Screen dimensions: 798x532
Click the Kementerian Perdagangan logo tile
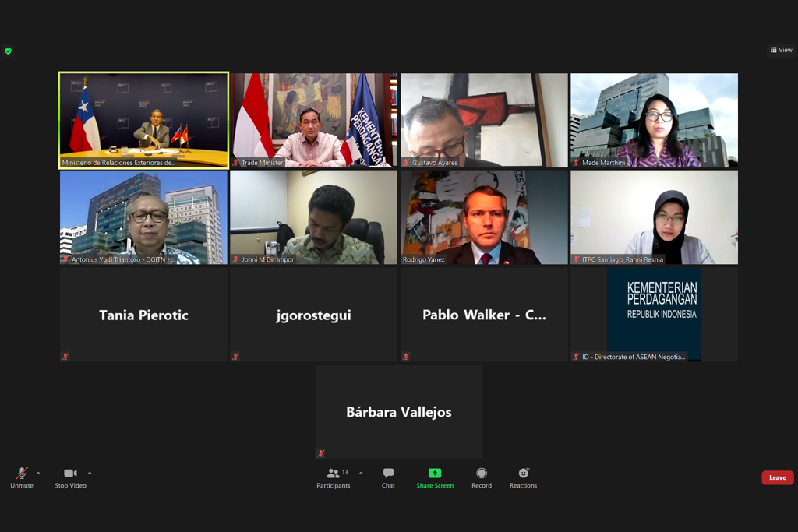[x=654, y=315]
